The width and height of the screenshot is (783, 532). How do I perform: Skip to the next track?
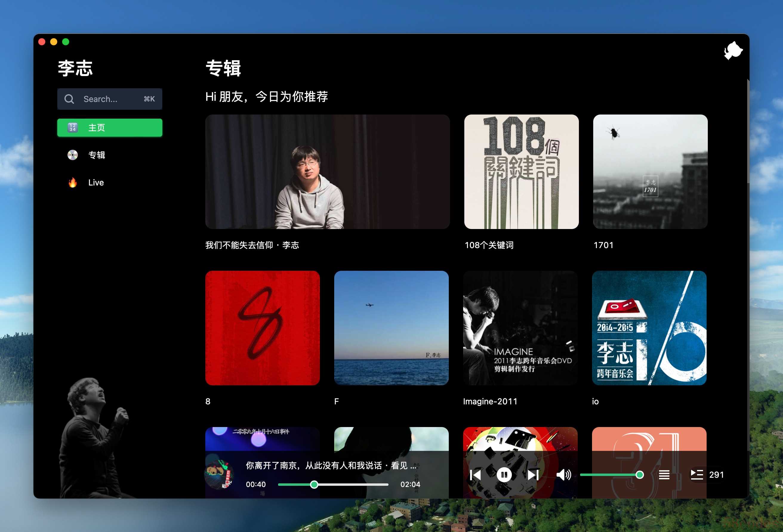(533, 475)
